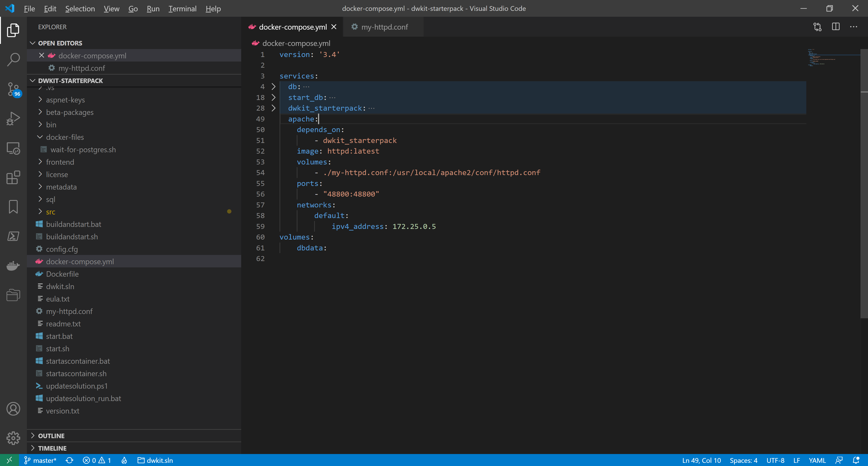
Task: Collapse the Open Editors section
Action: tap(33, 43)
